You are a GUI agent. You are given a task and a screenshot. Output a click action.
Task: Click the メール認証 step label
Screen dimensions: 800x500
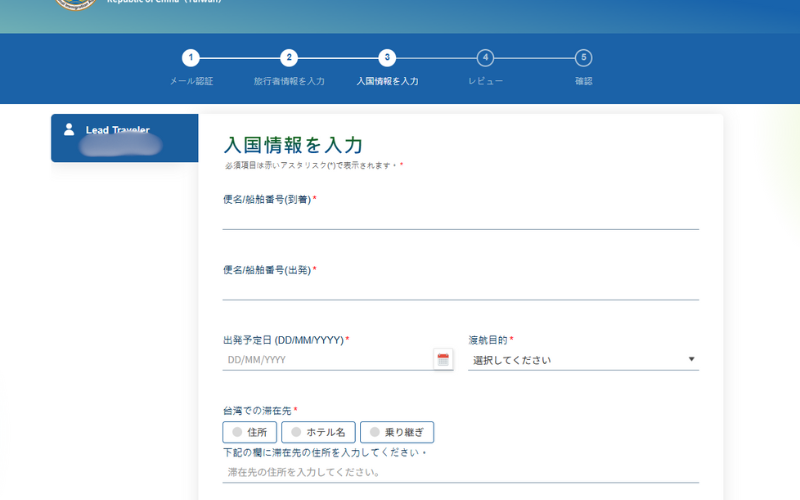coord(191,81)
